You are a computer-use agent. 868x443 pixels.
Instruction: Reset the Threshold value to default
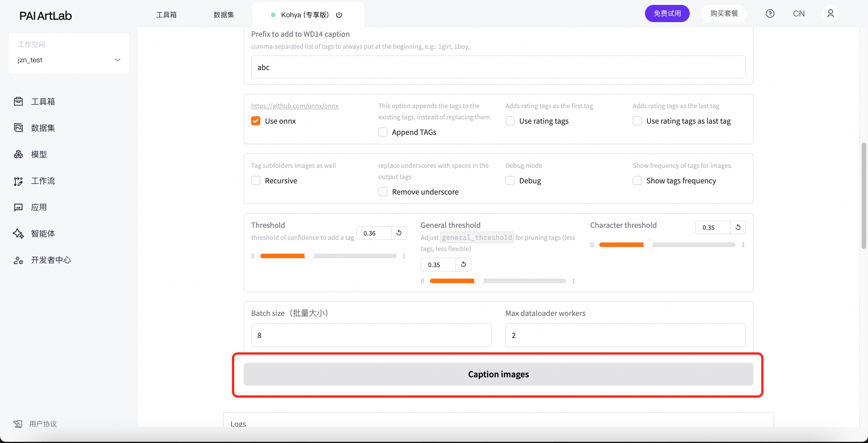[x=399, y=233]
